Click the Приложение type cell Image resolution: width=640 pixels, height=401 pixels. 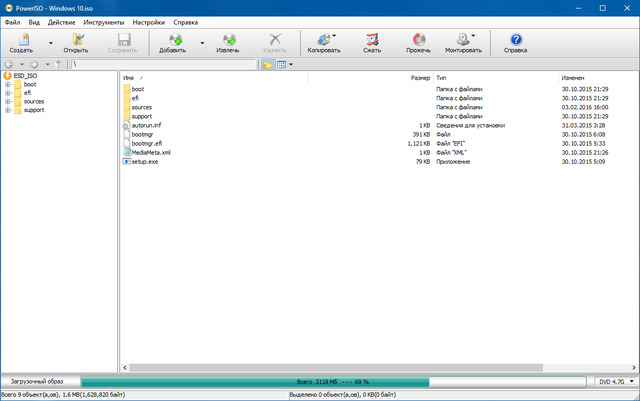pyautogui.click(x=453, y=162)
